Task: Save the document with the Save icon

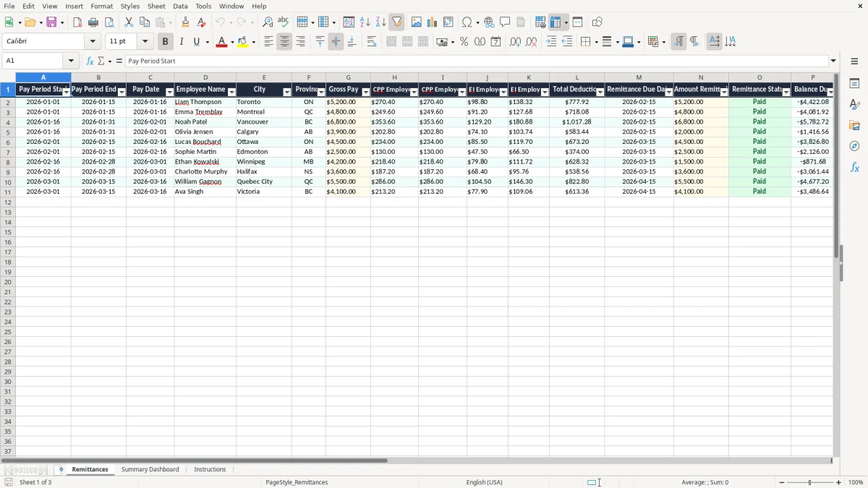Action: pos(51,22)
